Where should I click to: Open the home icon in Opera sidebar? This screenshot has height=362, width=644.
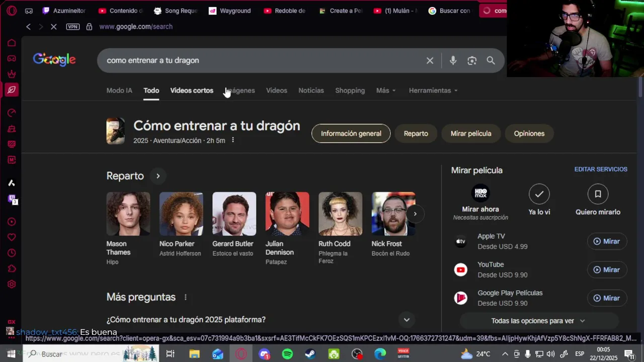11,43
